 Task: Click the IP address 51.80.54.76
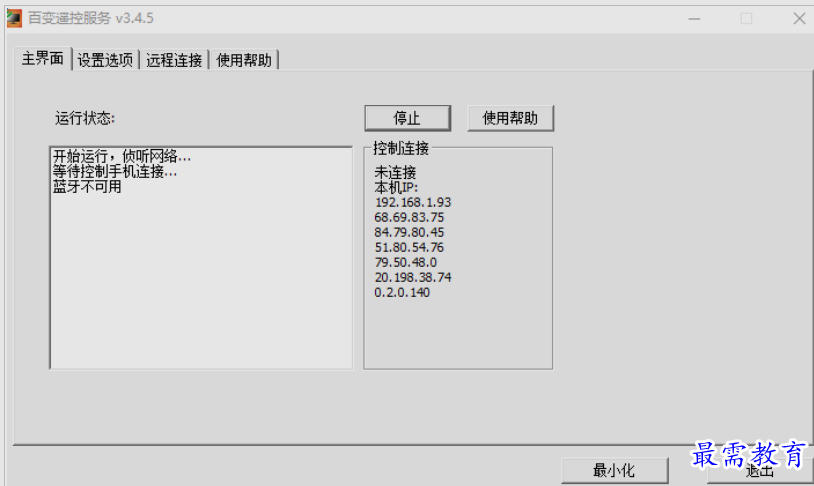[x=409, y=247]
